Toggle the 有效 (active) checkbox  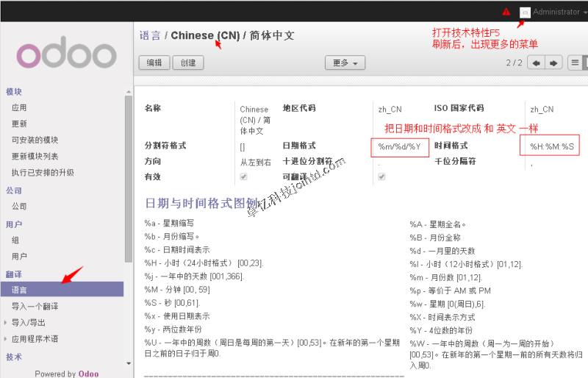(x=243, y=177)
